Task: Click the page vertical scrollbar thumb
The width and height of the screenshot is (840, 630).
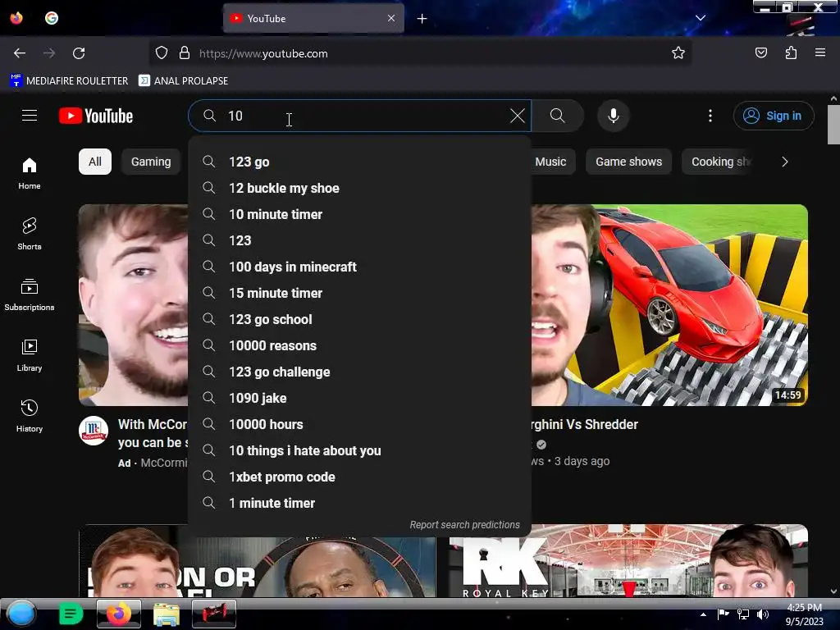Action: tap(833, 125)
